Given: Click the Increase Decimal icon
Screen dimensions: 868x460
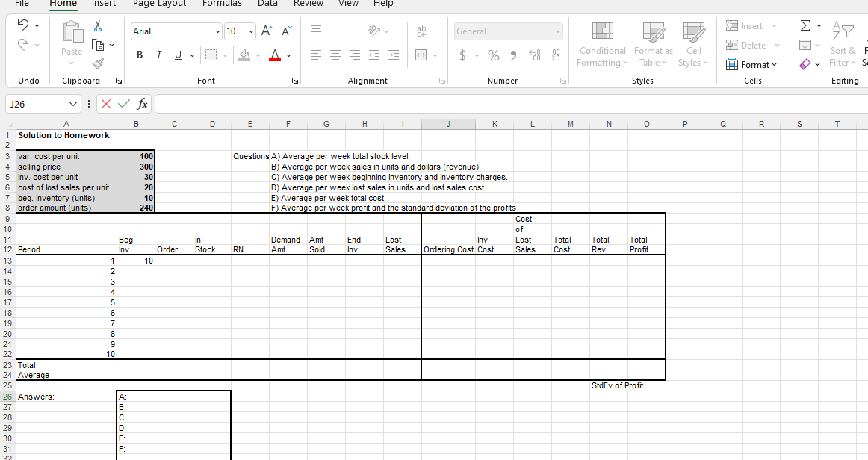Looking at the screenshot, I should point(536,55).
